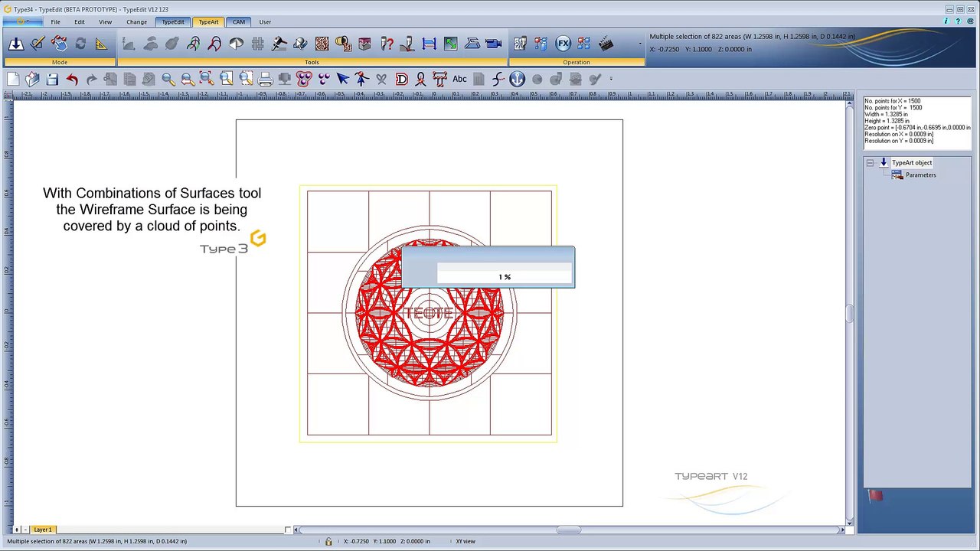980x551 pixels.
Task: Open the Operation ribbon overflow arrow
Action: click(640, 44)
